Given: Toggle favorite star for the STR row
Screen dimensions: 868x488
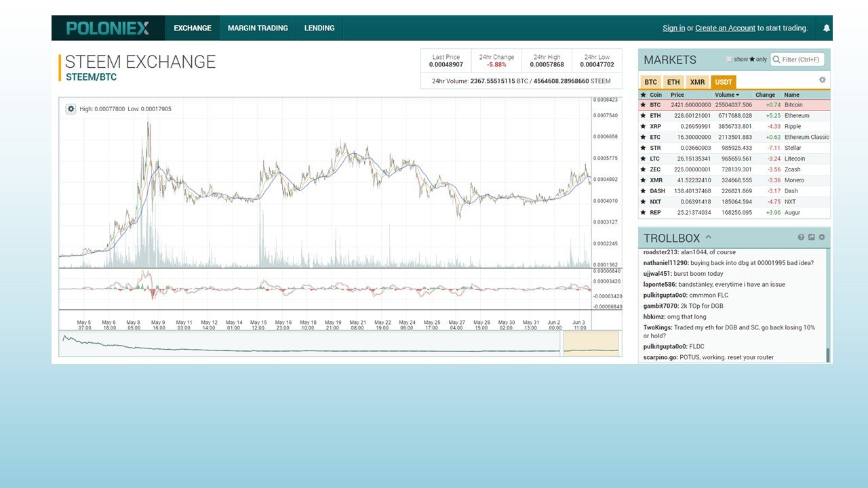Looking at the screenshot, I should [x=643, y=148].
